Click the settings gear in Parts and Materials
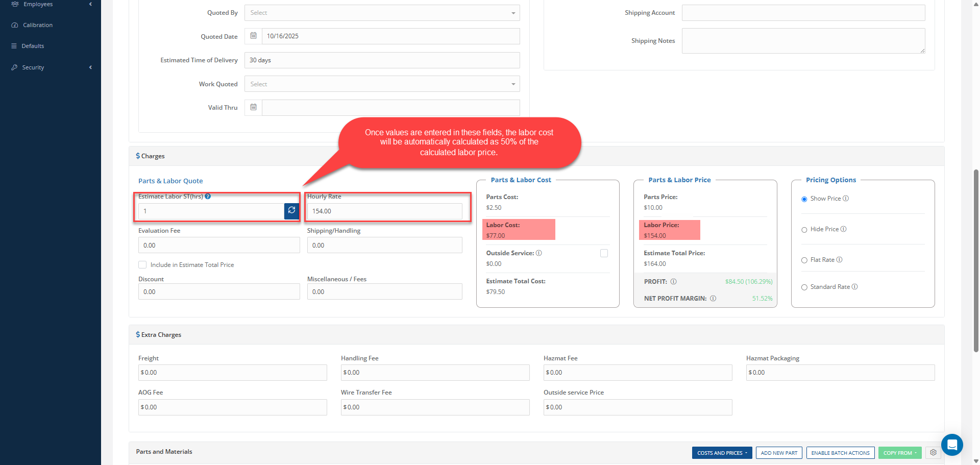This screenshot has height=465, width=980. tap(933, 453)
